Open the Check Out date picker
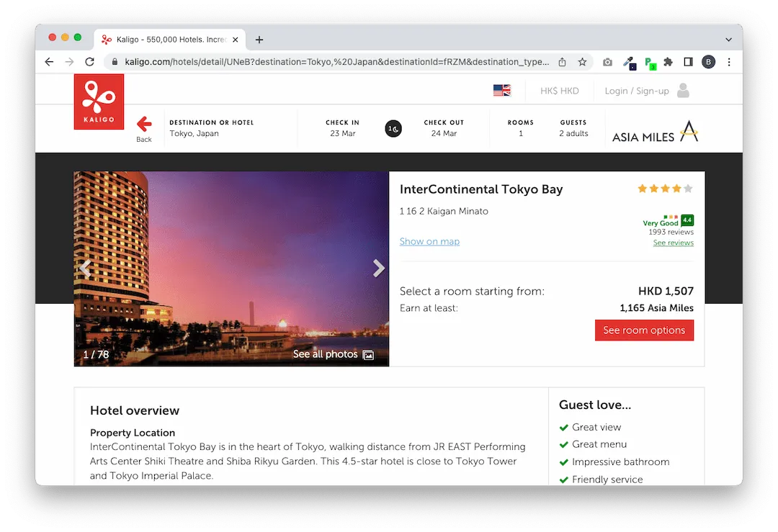Image resolution: width=778 pixels, height=532 pixels. (444, 128)
